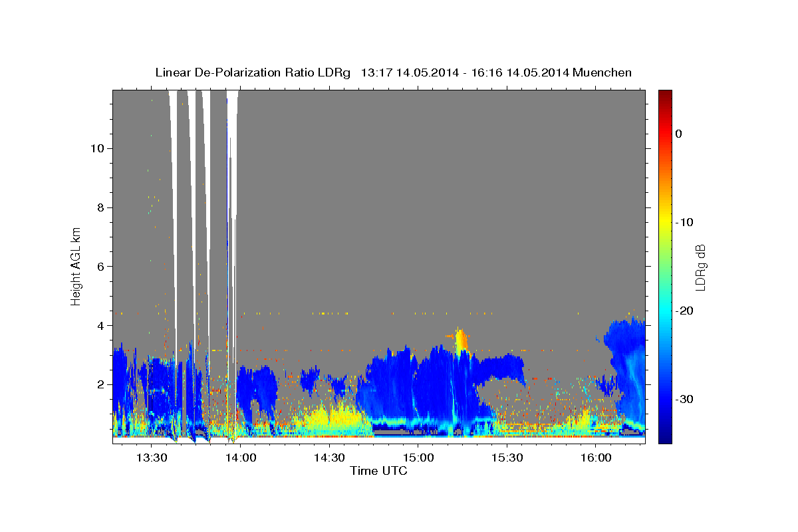The height and width of the screenshot is (532, 798).
Task: Click the 15:00 time tick label
Action: click(x=418, y=458)
